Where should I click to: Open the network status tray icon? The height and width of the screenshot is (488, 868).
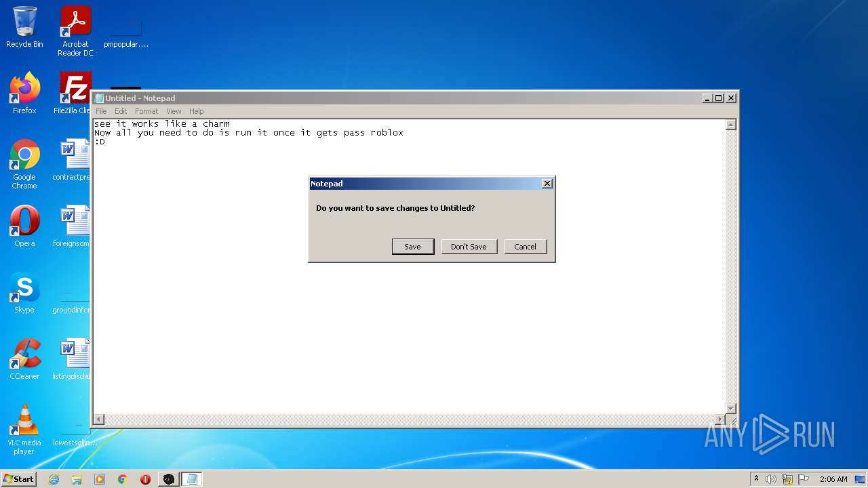(x=787, y=479)
